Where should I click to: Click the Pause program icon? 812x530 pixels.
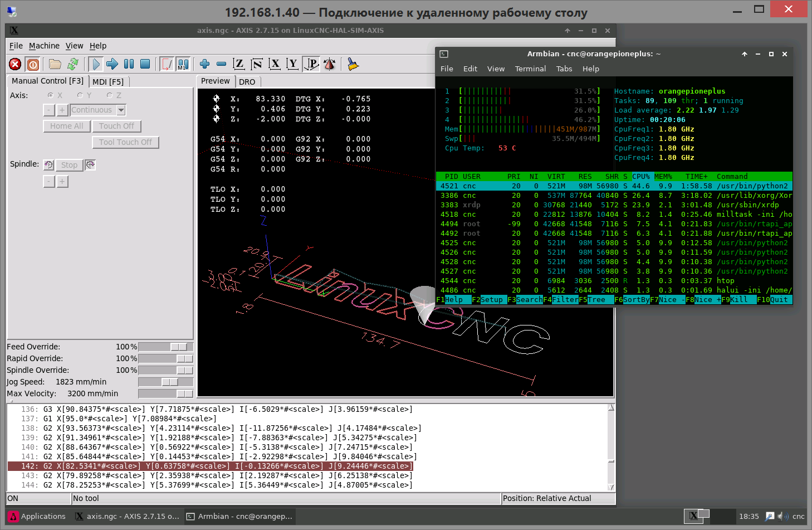pos(129,64)
